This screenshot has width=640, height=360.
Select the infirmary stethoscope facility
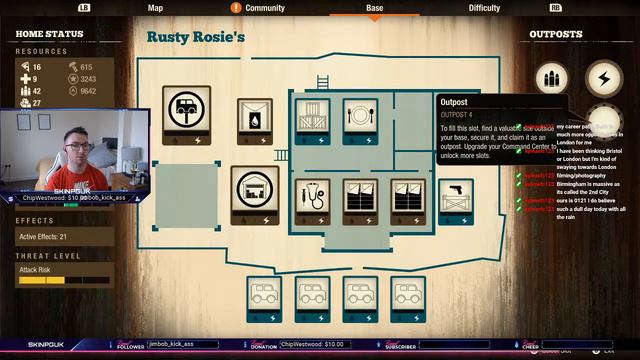point(312,202)
